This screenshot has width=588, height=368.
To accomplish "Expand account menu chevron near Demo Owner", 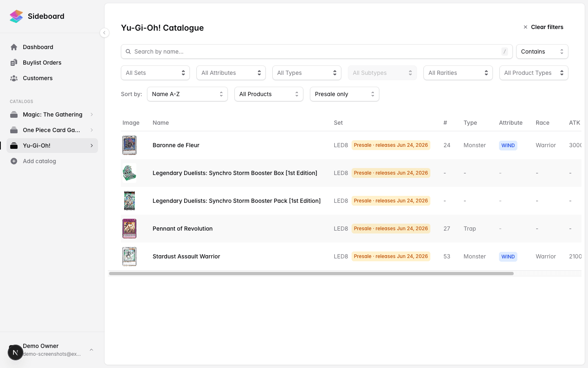I will [91, 350].
